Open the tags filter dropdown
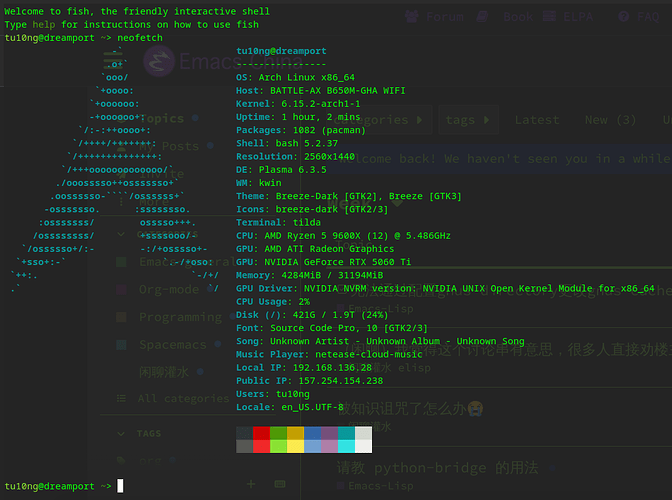The image size is (672, 500). [468, 120]
